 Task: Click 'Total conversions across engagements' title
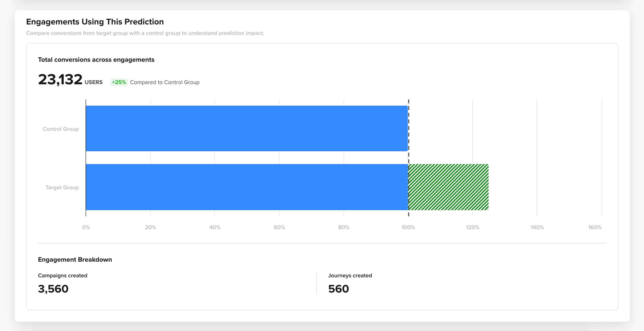96,60
